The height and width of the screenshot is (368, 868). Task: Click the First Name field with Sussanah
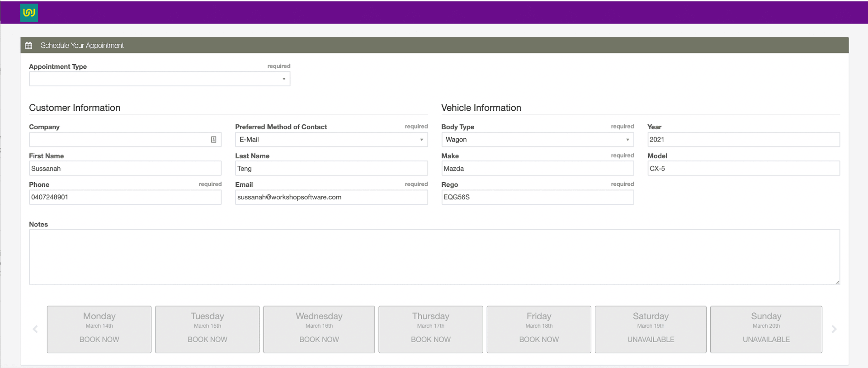click(x=125, y=168)
